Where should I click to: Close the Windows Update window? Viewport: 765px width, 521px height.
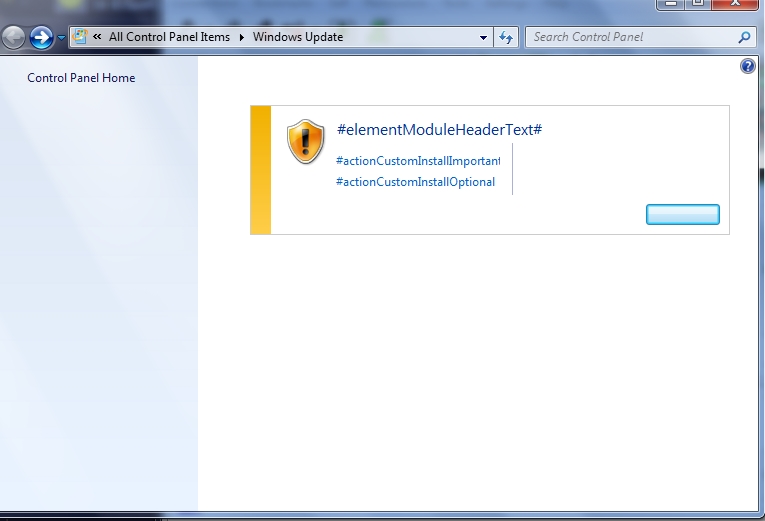tap(735, 3)
